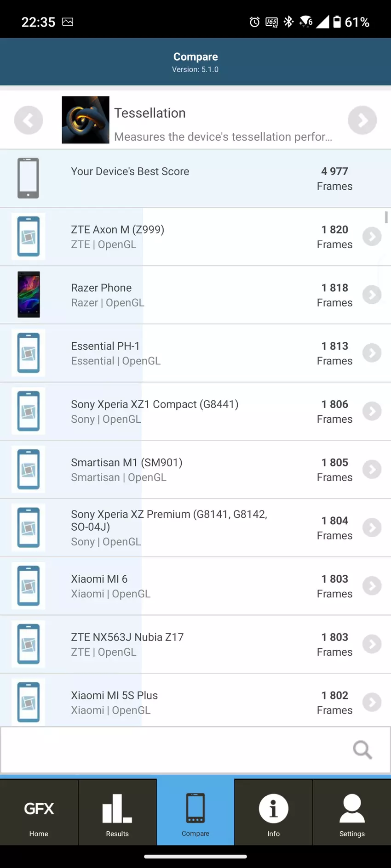The image size is (391, 868).
Task: Tap the search magnifier icon
Action: click(x=362, y=750)
